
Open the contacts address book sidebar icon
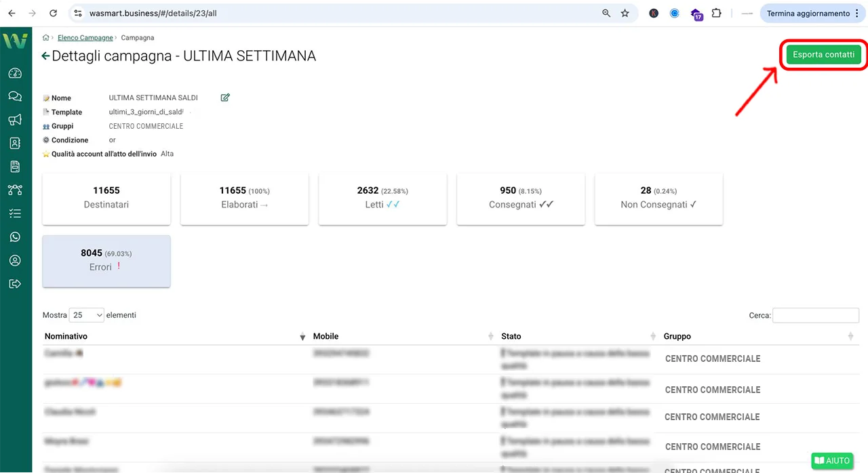[16, 143]
